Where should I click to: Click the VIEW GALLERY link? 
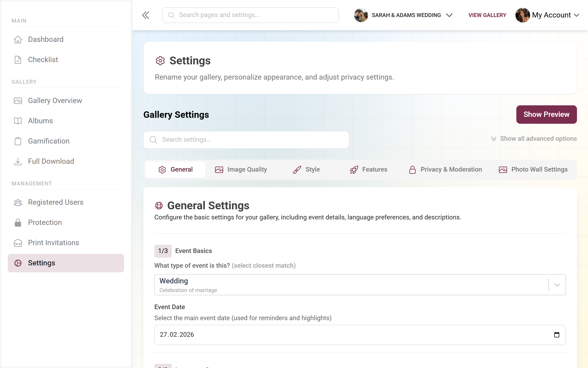coord(487,15)
